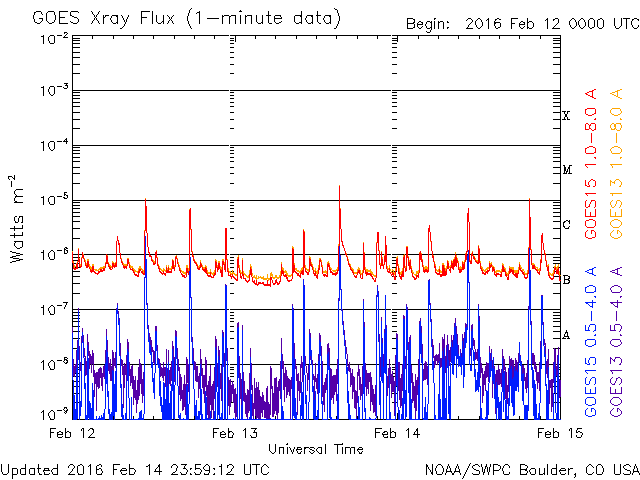Select the blue GOES15 0.5-4.0 A legend

(x=591, y=343)
